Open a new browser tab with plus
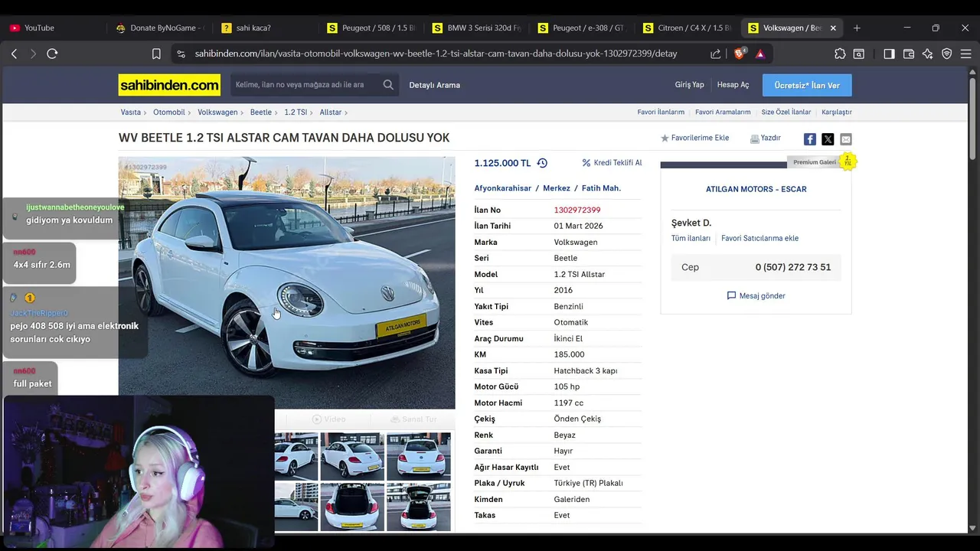 (x=857, y=28)
